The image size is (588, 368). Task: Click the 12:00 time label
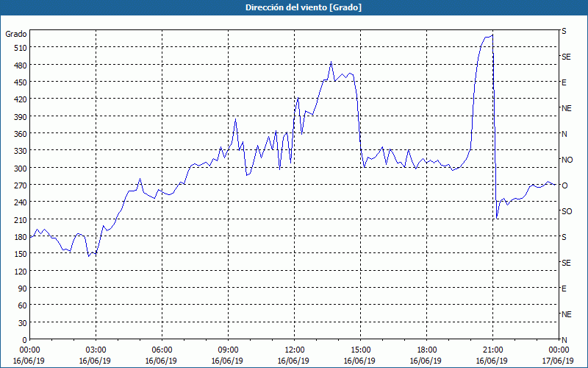coord(295,350)
